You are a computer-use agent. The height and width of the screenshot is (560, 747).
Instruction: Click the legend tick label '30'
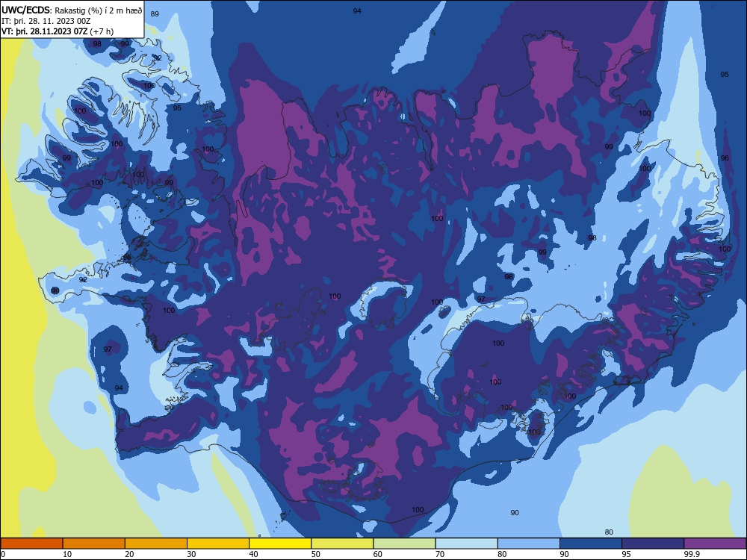191,554
